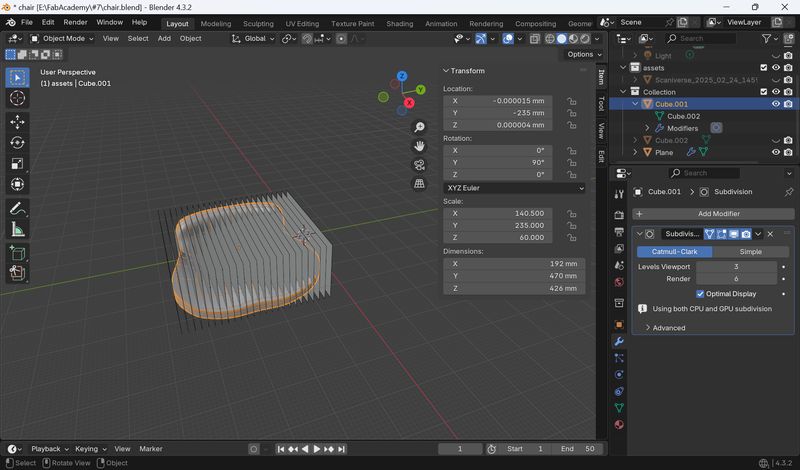Open the File menu

(27, 22)
